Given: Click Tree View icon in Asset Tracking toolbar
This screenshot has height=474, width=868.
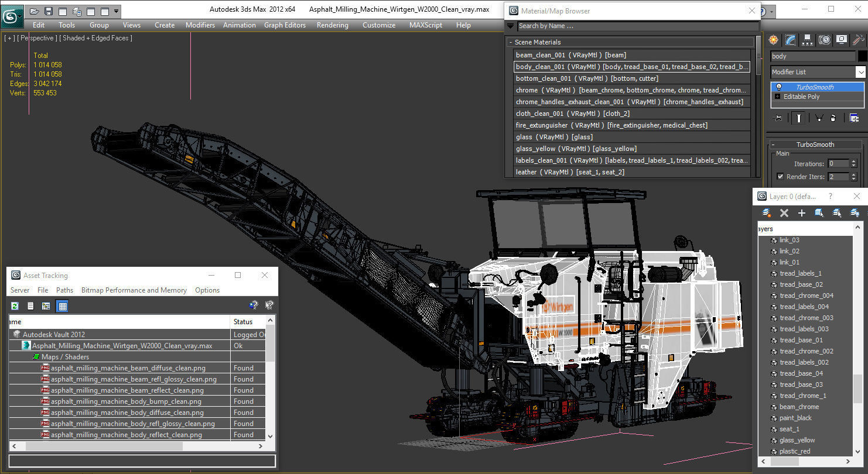Looking at the screenshot, I should coord(46,305).
